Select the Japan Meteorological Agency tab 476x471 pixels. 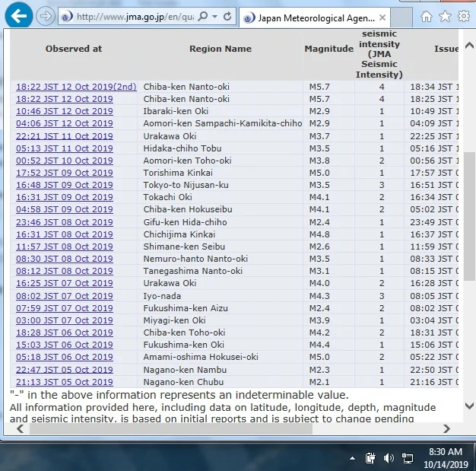[314, 18]
